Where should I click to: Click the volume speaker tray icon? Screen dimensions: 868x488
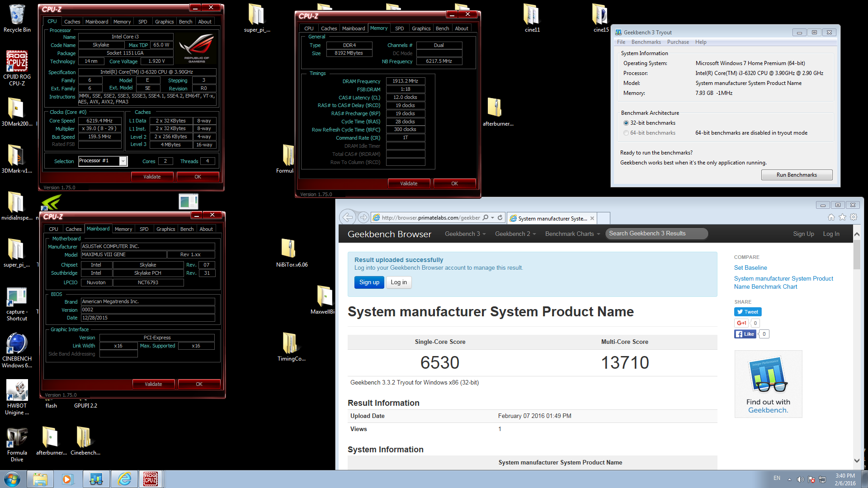click(800, 479)
